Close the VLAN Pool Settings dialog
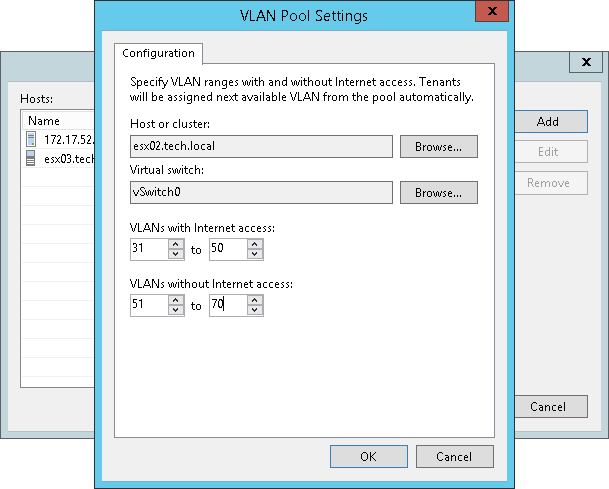 click(x=492, y=11)
